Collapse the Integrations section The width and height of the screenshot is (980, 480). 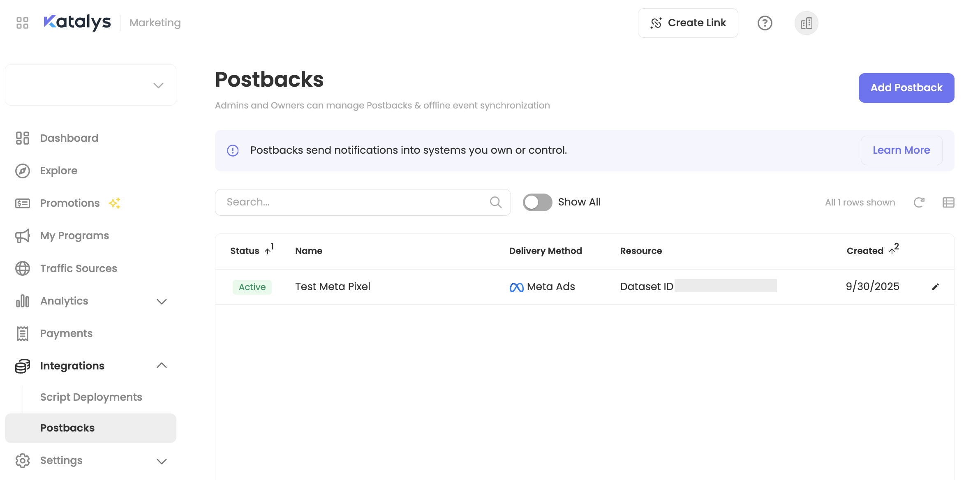click(162, 366)
